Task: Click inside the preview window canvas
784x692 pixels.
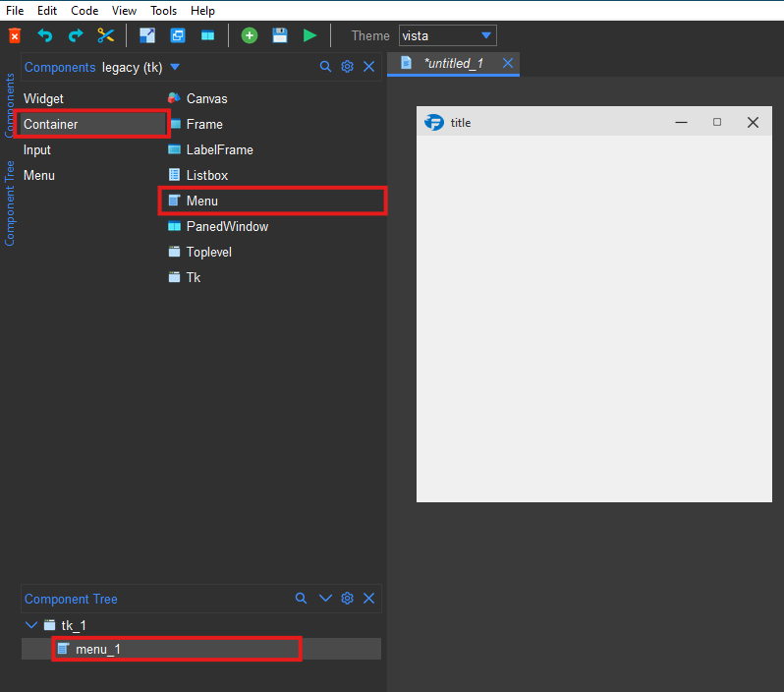Action: (x=594, y=318)
